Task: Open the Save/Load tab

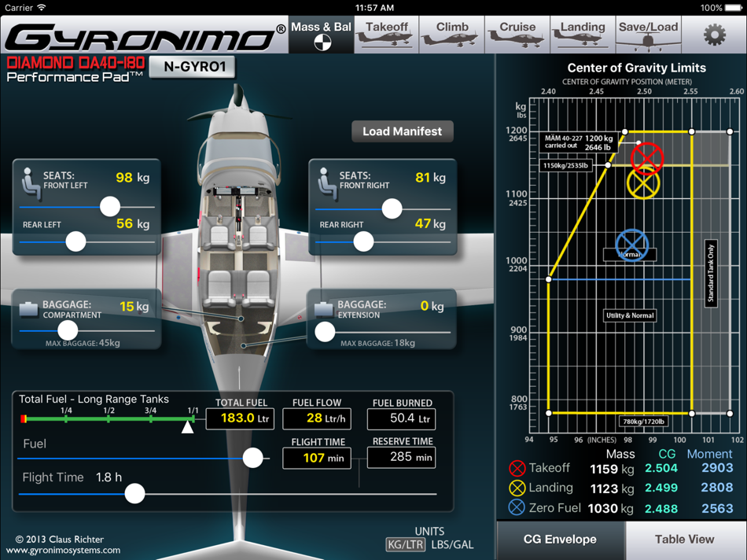Action: point(649,35)
